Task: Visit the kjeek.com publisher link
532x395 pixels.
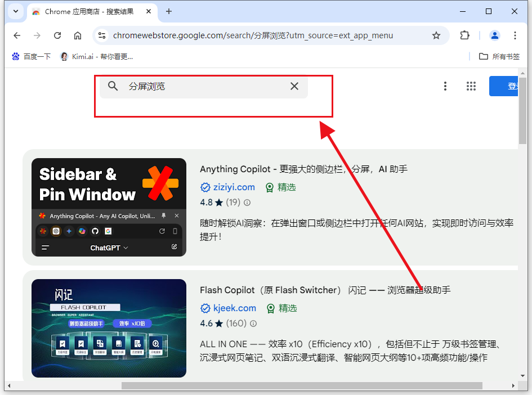Action: (x=234, y=308)
